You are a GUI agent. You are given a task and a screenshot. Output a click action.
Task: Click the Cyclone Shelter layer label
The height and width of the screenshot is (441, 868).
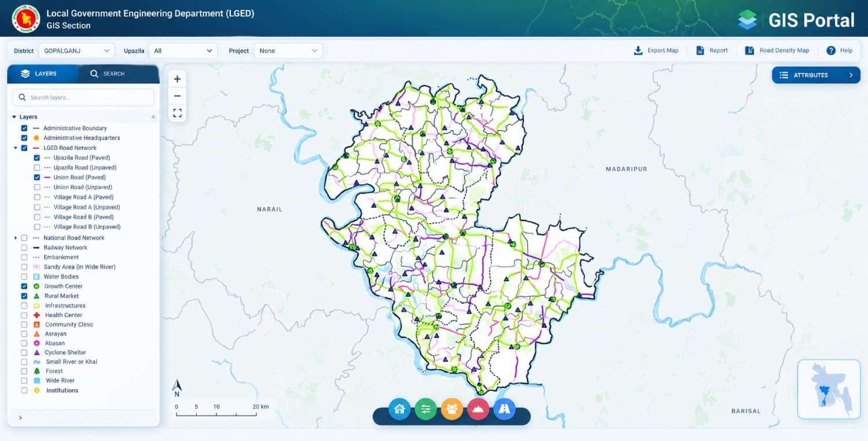(65, 352)
